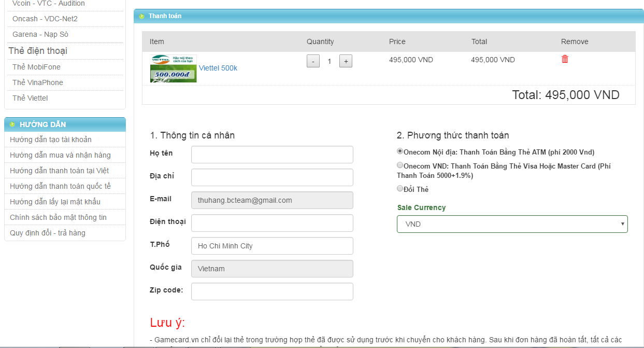
Task: Click the Total: 495,000 VND summary text
Action: pyautogui.click(x=566, y=95)
